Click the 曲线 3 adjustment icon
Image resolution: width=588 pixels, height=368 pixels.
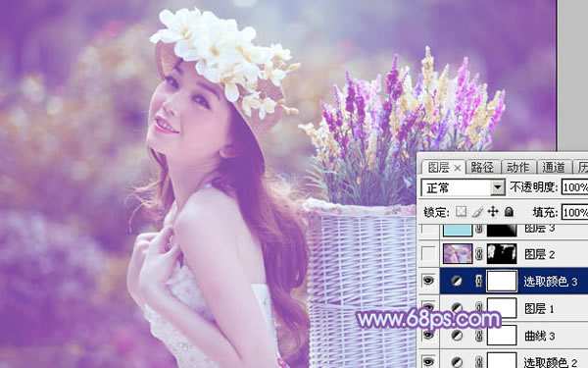coord(457,335)
